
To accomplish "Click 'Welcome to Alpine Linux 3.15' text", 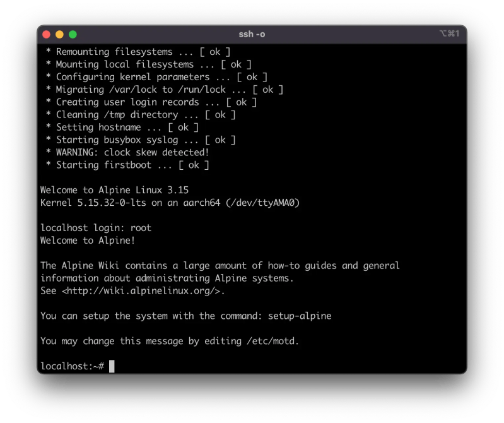I will point(114,190).
